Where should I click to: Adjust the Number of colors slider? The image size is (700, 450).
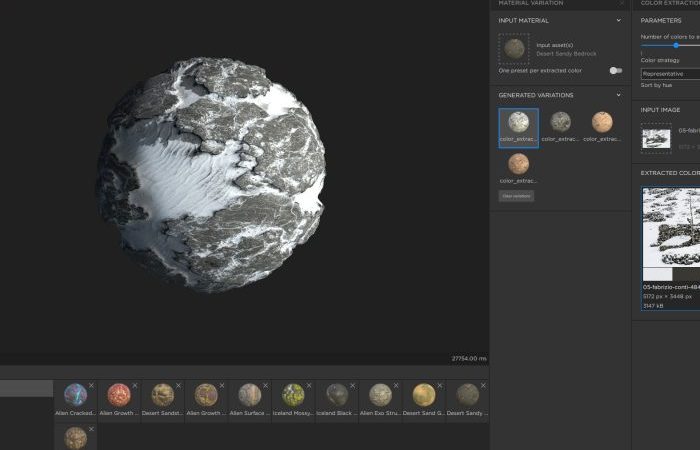[x=676, y=45]
